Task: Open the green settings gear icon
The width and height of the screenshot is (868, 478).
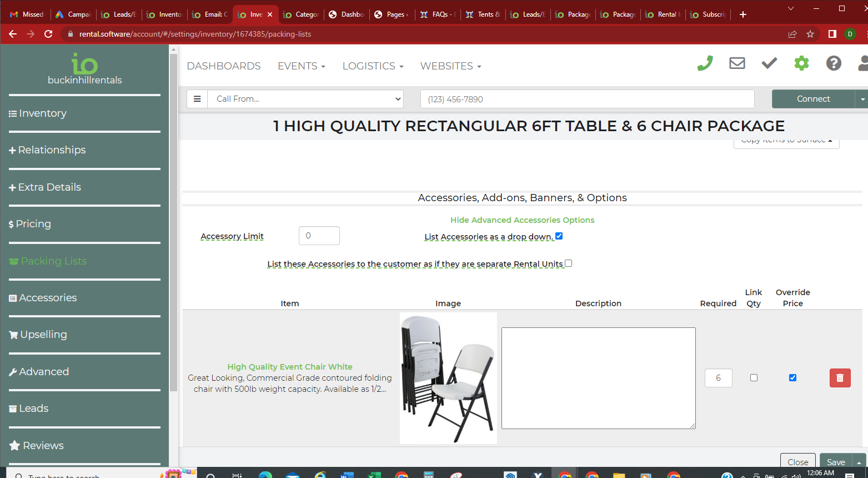Action: pos(801,63)
